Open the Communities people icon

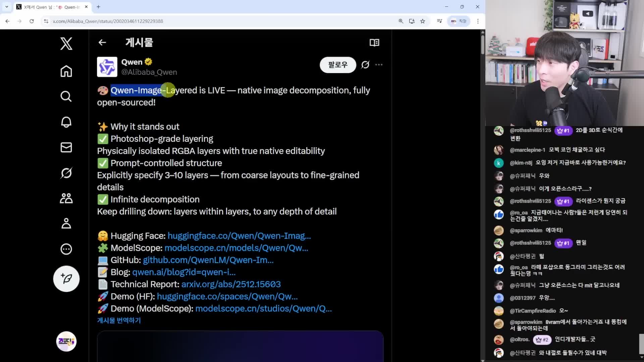pos(66,198)
